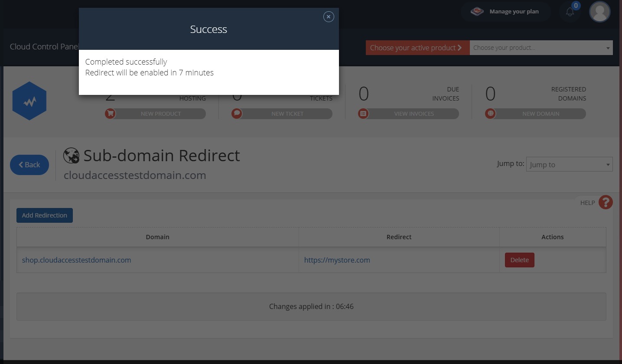The width and height of the screenshot is (622, 364).
Task: Expand the Jump to dropdown
Action: click(x=569, y=164)
